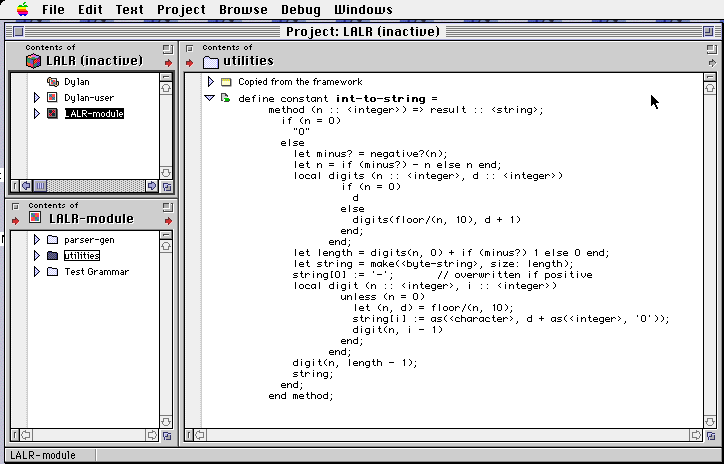Click the utilities folder header icon
Image resolution: width=724 pixels, height=464 pixels.
click(211, 61)
